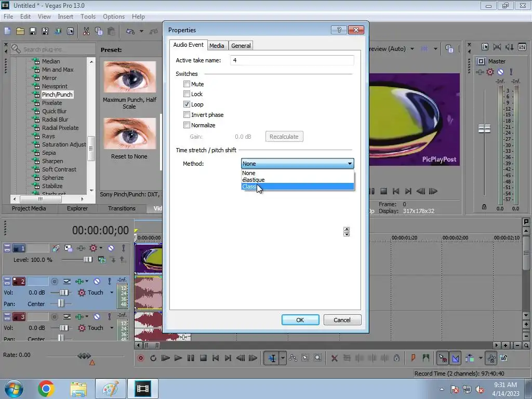The width and height of the screenshot is (532, 399).
Task: Open the Method dropdown combo box
Action: click(298, 164)
